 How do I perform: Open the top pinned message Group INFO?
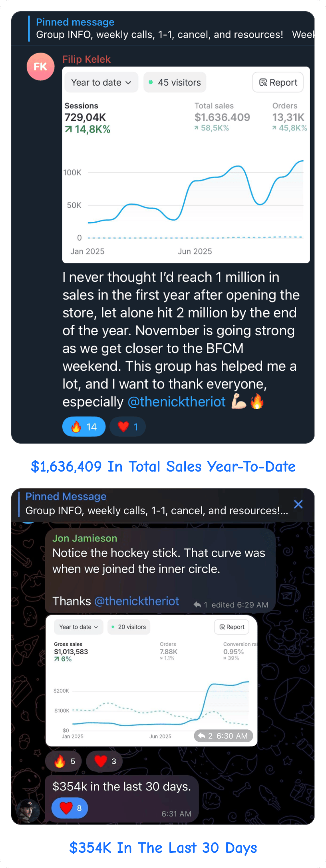(160, 34)
